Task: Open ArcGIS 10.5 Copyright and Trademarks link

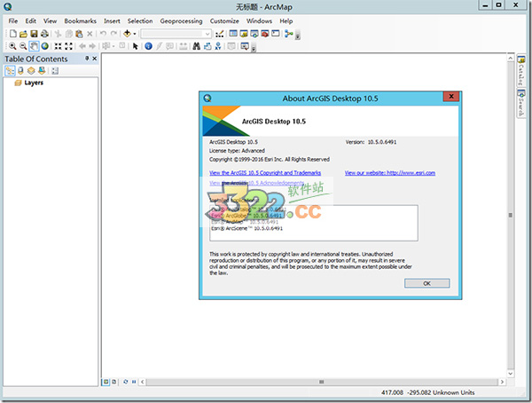Action: click(265, 173)
